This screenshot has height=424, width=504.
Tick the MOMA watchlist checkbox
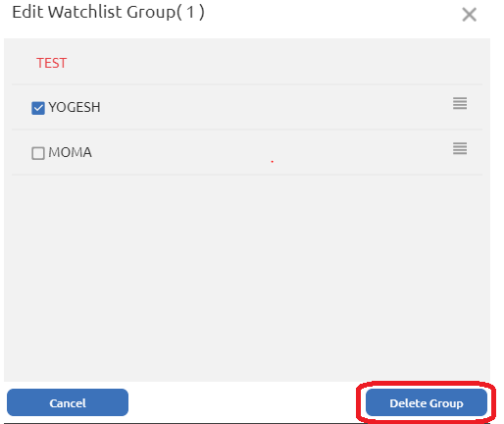coord(38,153)
